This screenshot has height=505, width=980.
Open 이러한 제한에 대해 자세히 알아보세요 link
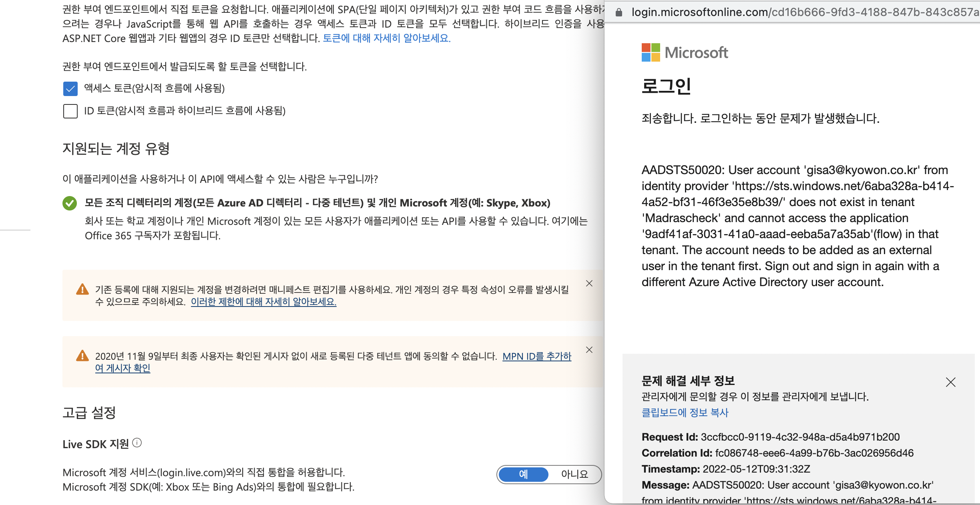coord(263,302)
